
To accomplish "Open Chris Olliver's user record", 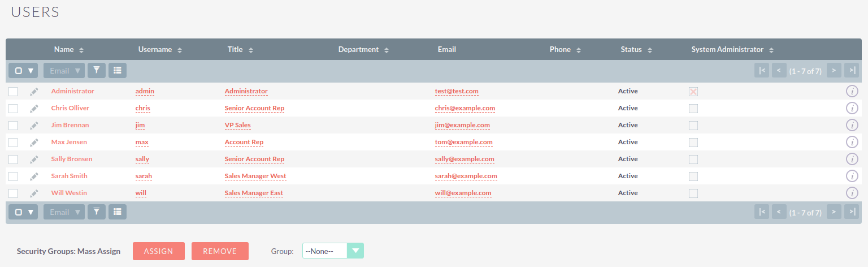I will click(x=70, y=108).
